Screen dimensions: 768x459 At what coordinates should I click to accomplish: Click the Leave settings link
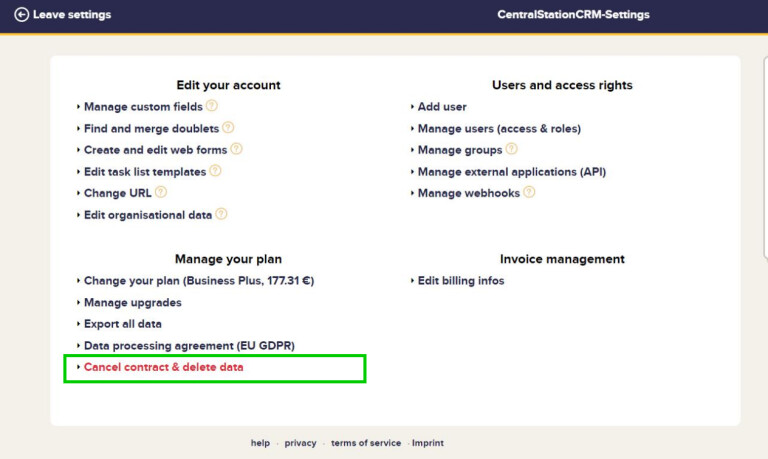tap(72, 15)
